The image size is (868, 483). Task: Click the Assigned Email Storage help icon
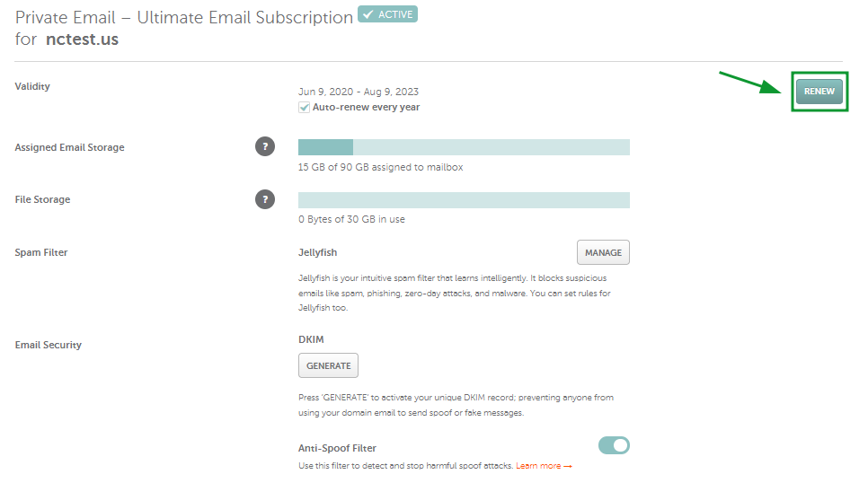264,146
